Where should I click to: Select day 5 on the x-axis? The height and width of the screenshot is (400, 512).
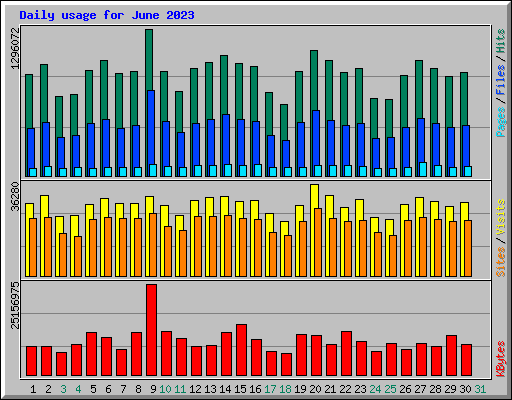[x=93, y=389]
